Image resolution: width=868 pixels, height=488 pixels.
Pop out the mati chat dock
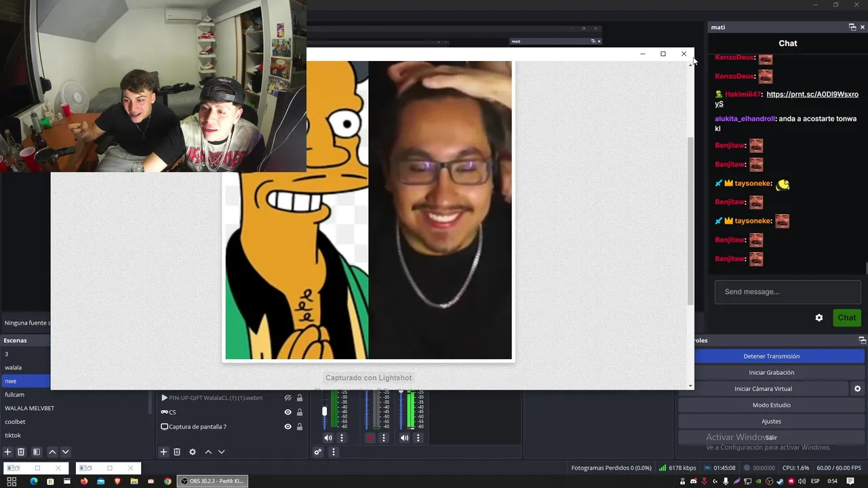[852, 27]
